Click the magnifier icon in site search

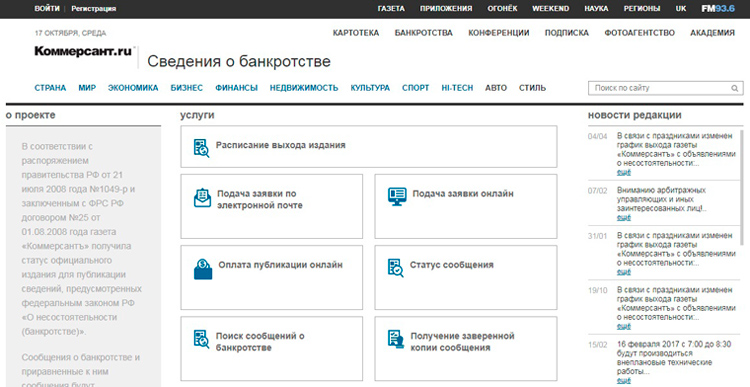point(734,88)
